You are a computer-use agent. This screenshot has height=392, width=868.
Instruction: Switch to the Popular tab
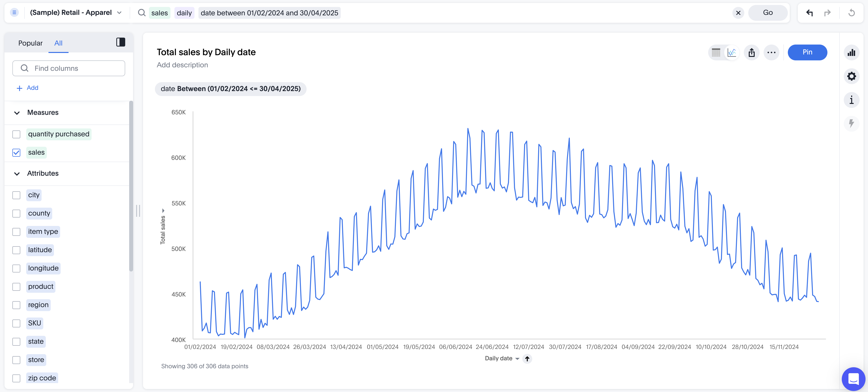pos(30,43)
